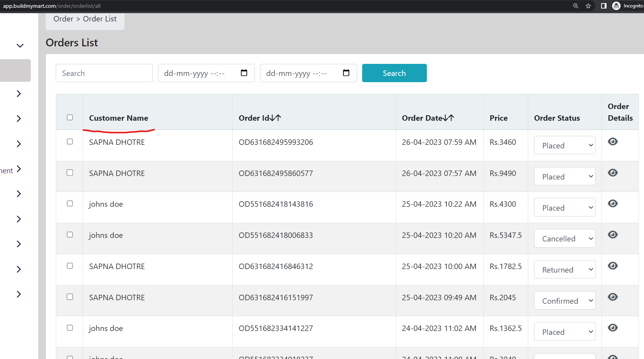Select the Rs.5347.5 order row checkbox

click(70, 234)
